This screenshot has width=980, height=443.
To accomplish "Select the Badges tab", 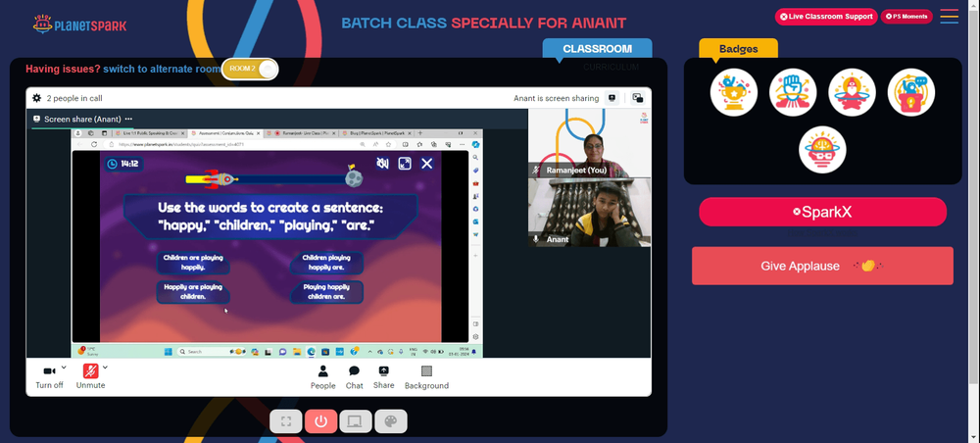I will pyautogui.click(x=738, y=49).
